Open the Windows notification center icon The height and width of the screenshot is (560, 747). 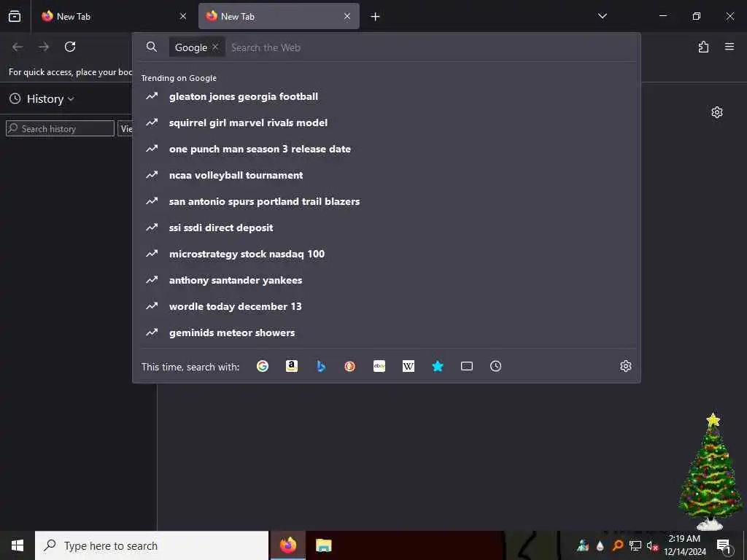click(724, 545)
